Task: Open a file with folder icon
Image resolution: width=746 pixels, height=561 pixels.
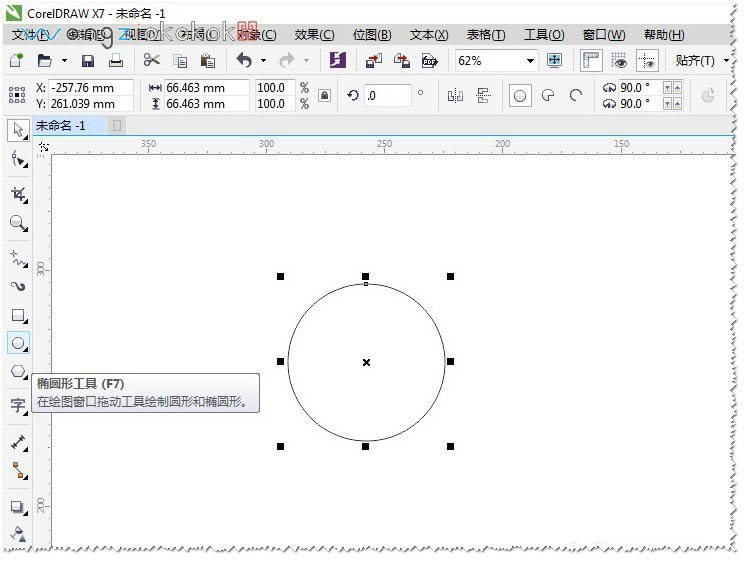Action: [44, 60]
